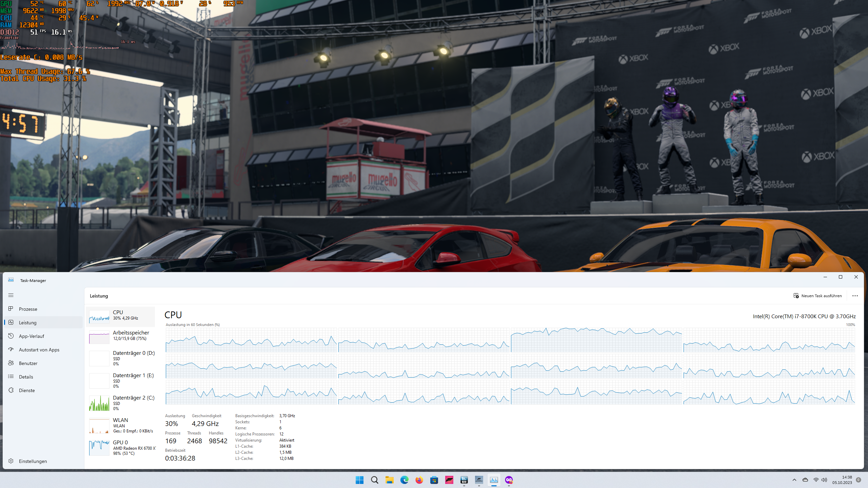This screenshot has width=868, height=488.
Task: Open App-Verlauf history page
Action: click(31, 336)
